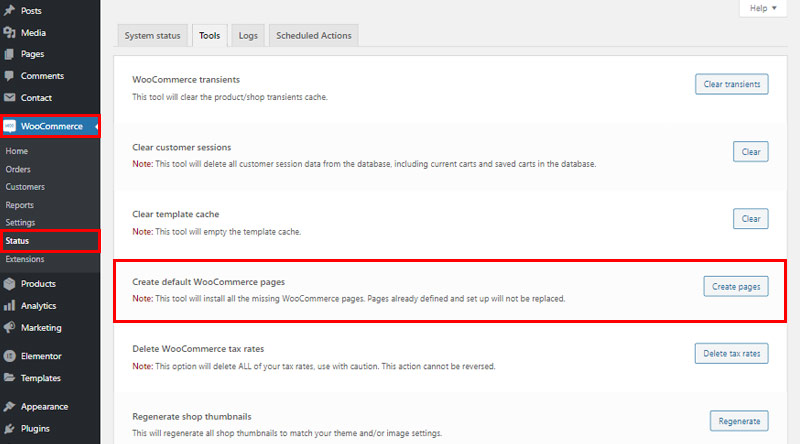
Task: Open Comments menu item
Action: coord(42,76)
